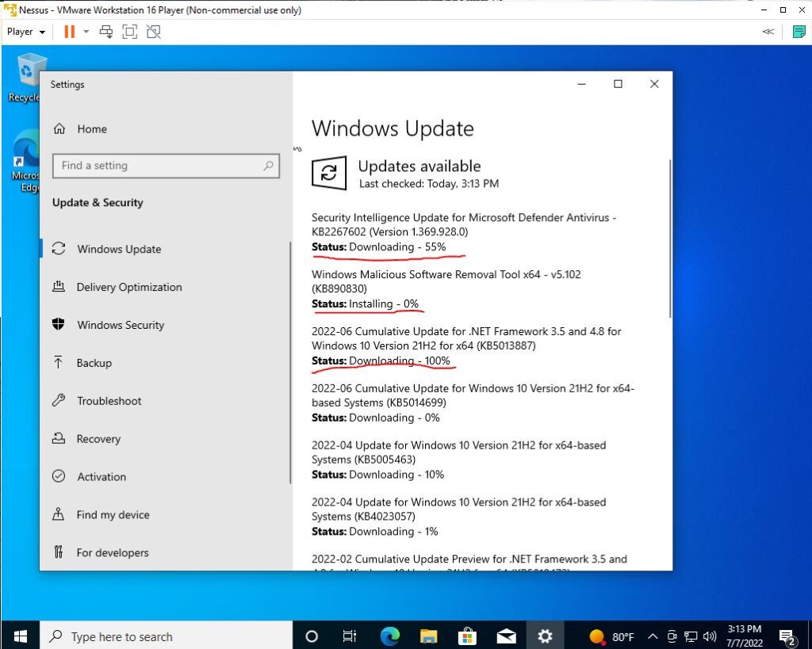Click the Settings gear taskbar icon
This screenshot has height=649, width=812.
tap(545, 636)
